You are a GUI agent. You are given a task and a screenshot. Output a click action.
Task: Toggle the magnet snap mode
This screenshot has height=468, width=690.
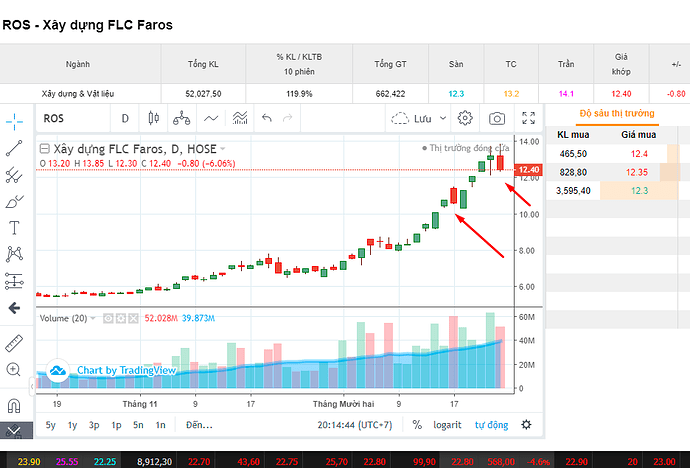14,405
